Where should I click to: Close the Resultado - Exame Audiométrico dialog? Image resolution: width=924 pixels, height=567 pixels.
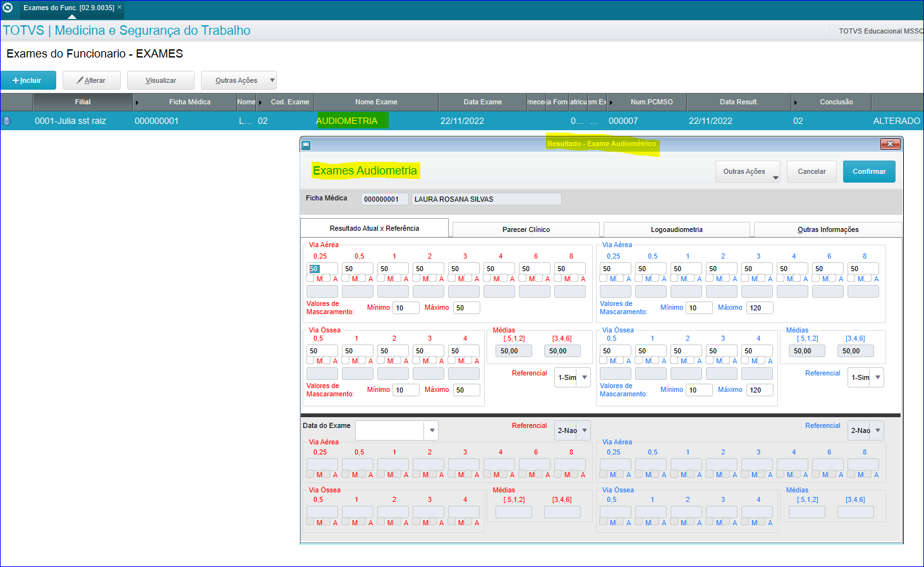pos(890,144)
